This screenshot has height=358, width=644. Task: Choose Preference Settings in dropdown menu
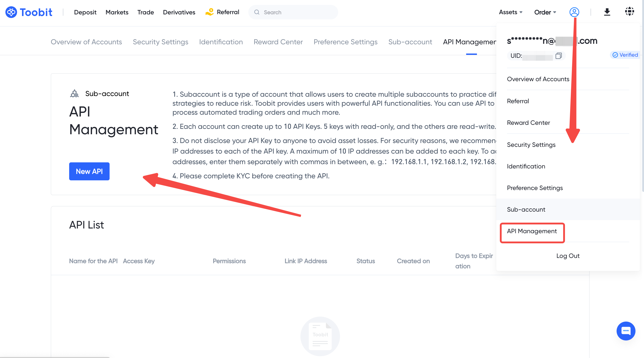pyautogui.click(x=535, y=188)
